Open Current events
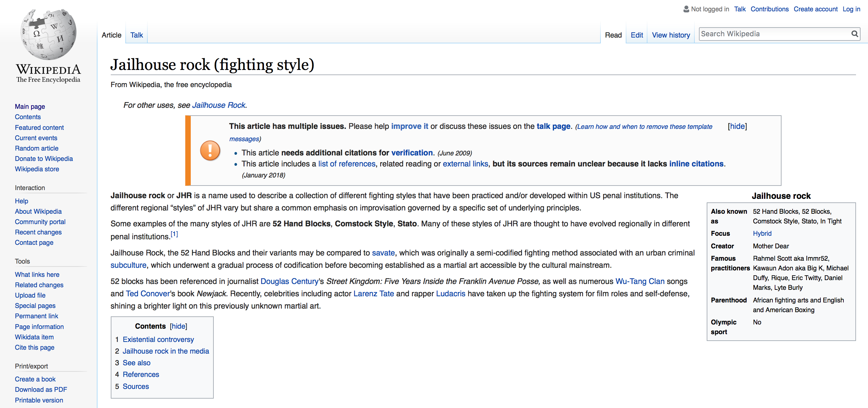868x408 pixels. point(36,138)
